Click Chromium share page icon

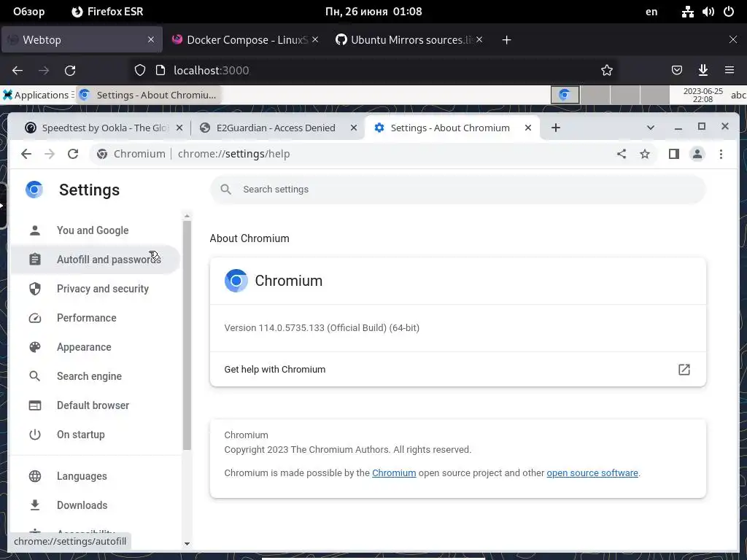pyautogui.click(x=622, y=154)
